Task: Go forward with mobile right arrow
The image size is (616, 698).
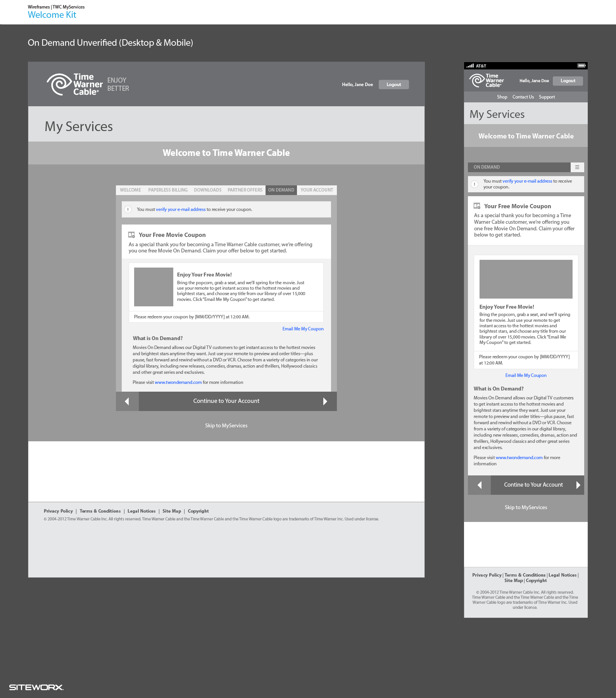Action: click(578, 485)
